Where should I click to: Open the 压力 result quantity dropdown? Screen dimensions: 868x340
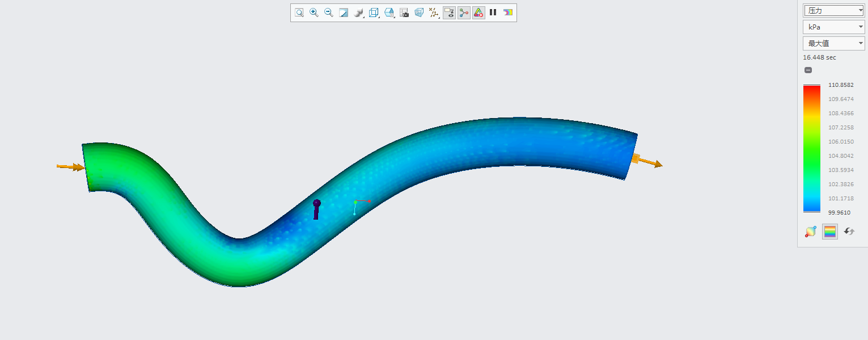click(x=833, y=10)
